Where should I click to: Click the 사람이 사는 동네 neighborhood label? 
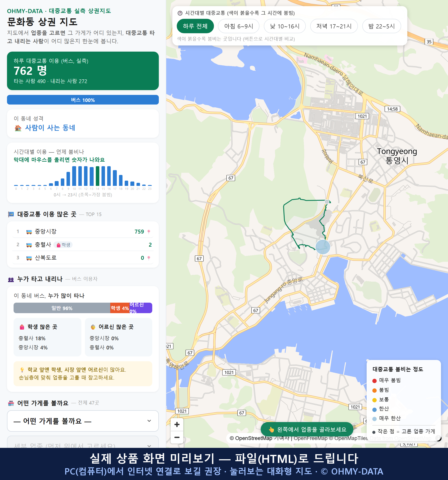pos(50,128)
